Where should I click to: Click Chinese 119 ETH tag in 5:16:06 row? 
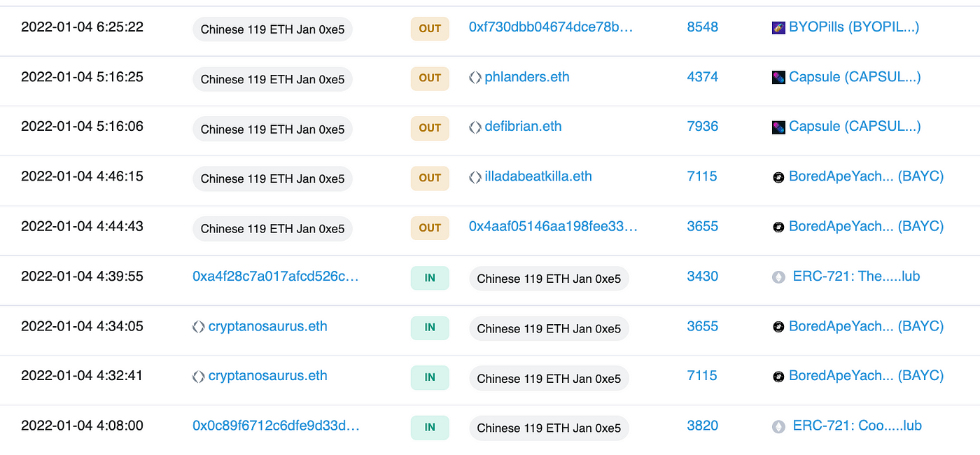(272, 129)
